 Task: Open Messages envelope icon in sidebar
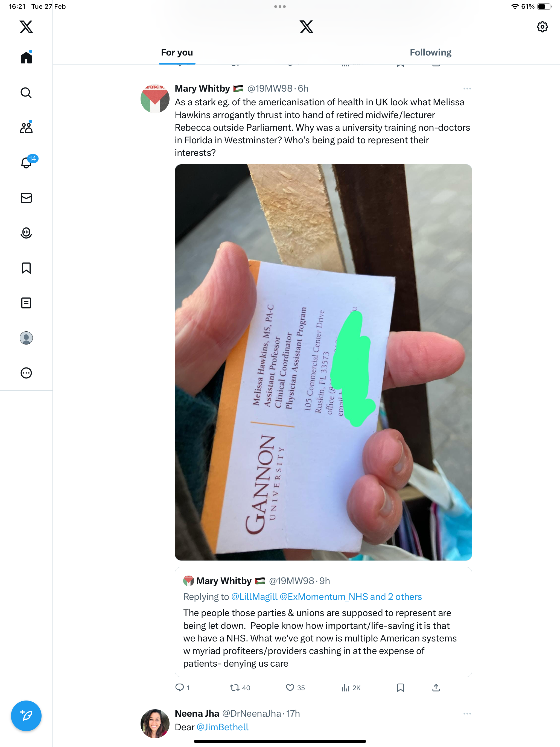tap(26, 198)
